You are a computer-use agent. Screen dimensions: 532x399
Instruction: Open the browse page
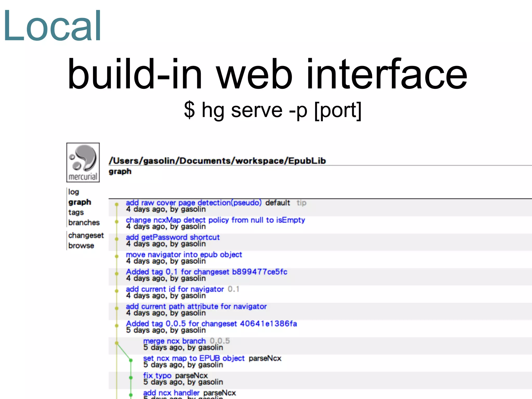click(81, 245)
